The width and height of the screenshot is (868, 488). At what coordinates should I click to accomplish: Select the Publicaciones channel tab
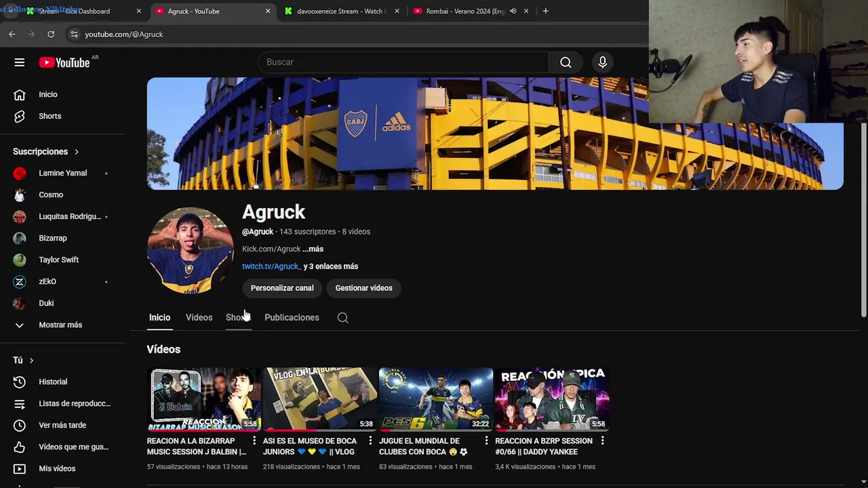point(292,317)
